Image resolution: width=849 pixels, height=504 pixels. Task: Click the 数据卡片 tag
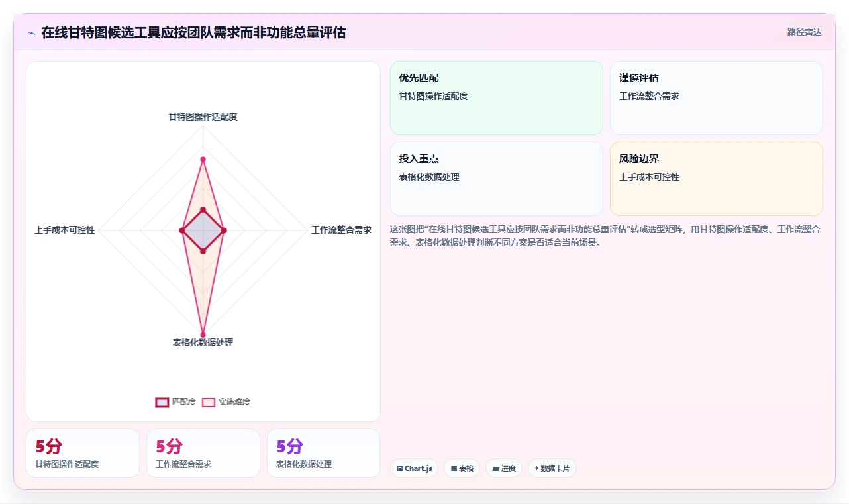(552, 468)
